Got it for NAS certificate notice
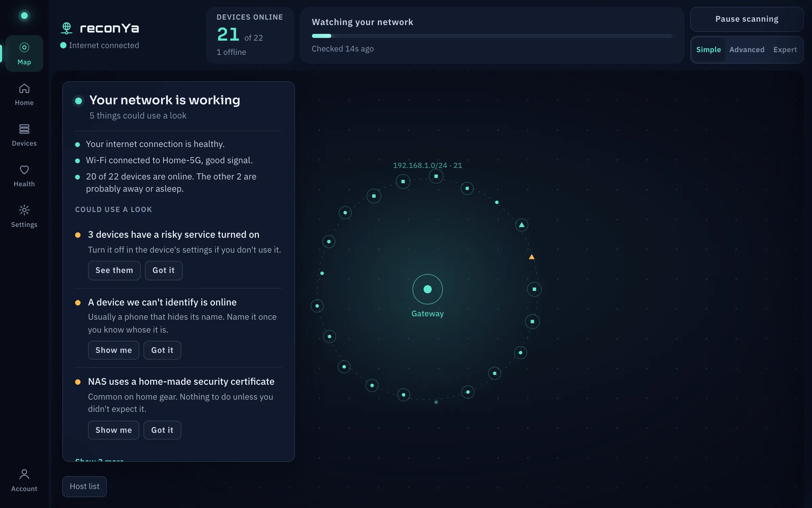The width and height of the screenshot is (812, 508). tap(162, 430)
